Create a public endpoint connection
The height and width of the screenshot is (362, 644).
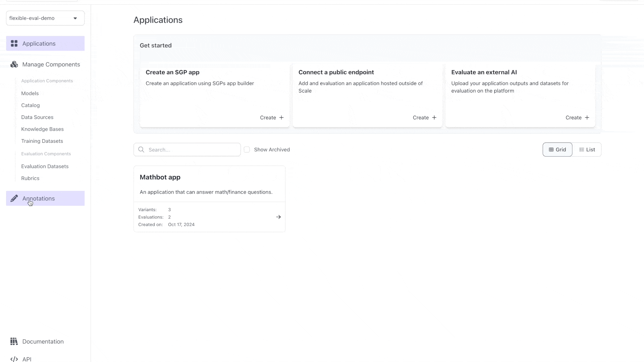click(x=424, y=118)
